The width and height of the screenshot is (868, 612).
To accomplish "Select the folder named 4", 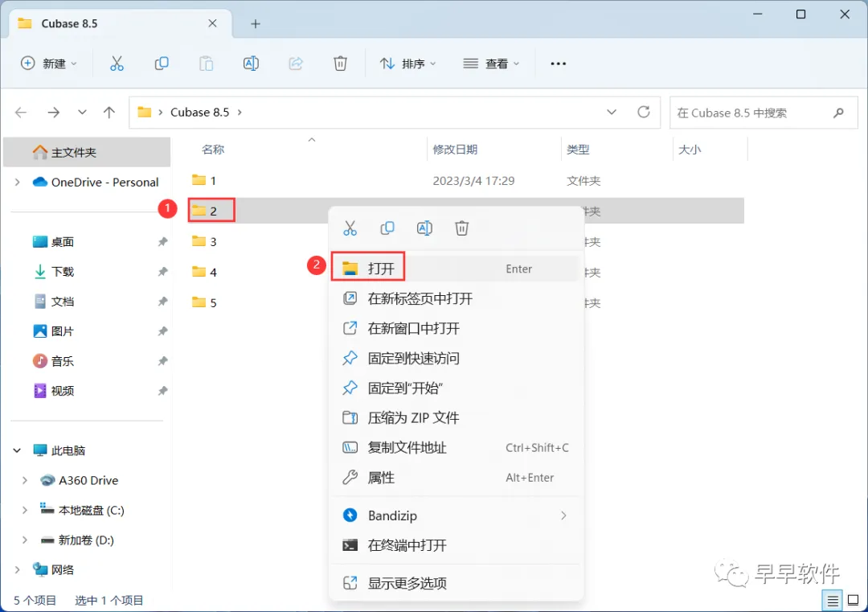I will (x=203, y=272).
